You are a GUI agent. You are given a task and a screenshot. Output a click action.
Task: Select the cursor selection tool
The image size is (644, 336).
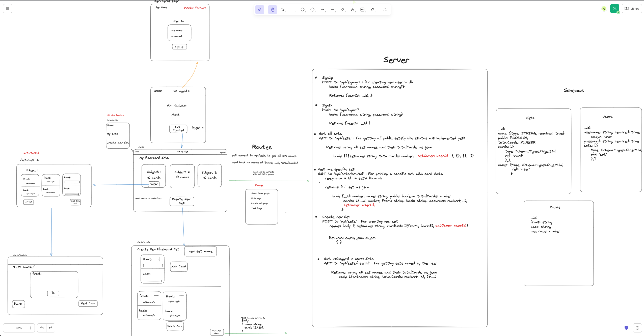point(283,10)
